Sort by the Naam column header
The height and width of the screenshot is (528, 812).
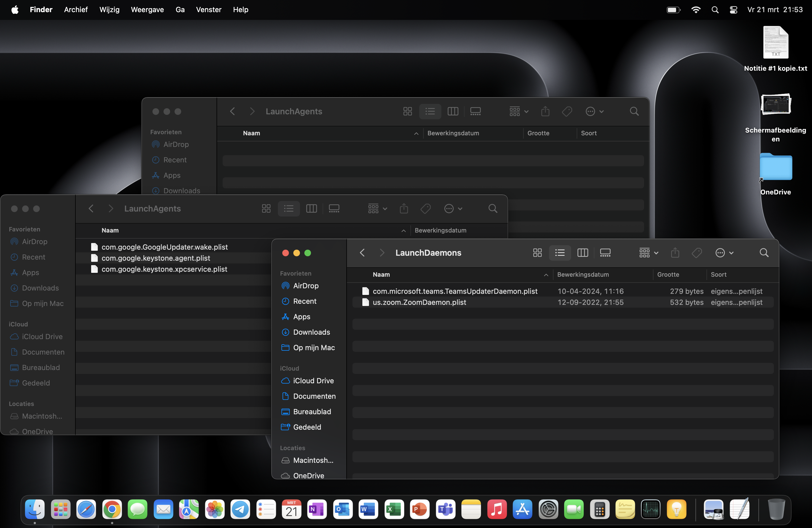click(x=381, y=274)
